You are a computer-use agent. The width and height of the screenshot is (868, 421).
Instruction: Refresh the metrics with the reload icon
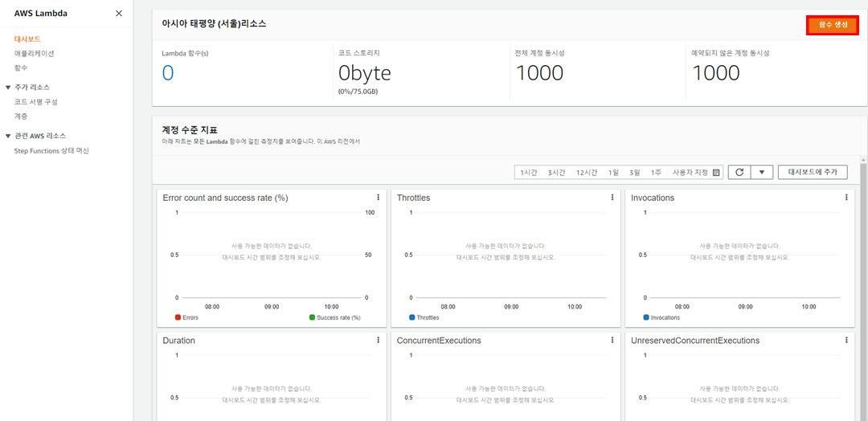739,173
